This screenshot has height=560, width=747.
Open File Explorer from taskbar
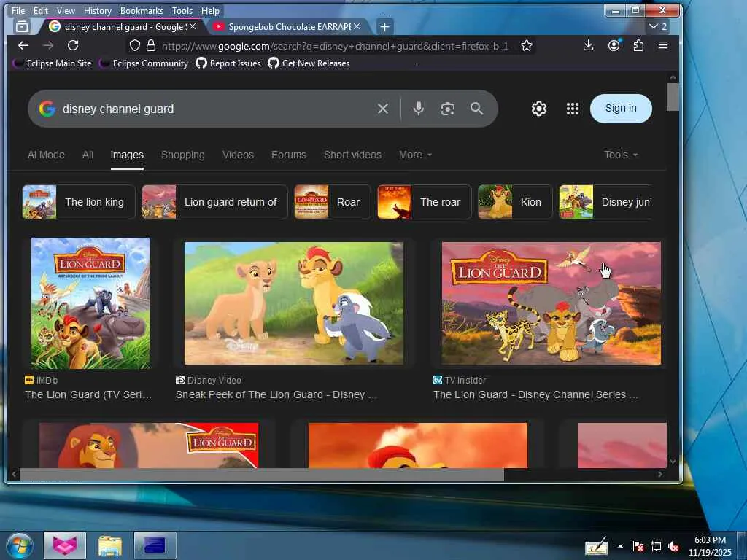pyautogui.click(x=109, y=545)
